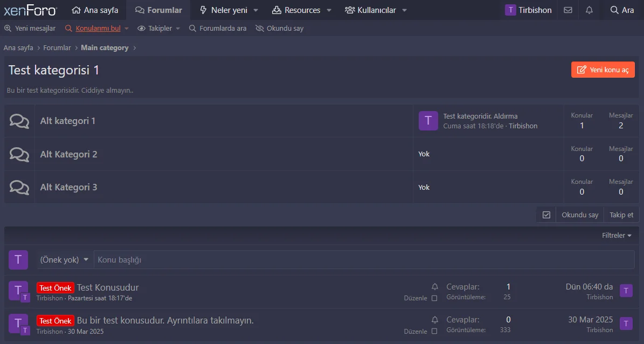Click the Yeni konu aç button

pyautogui.click(x=603, y=70)
